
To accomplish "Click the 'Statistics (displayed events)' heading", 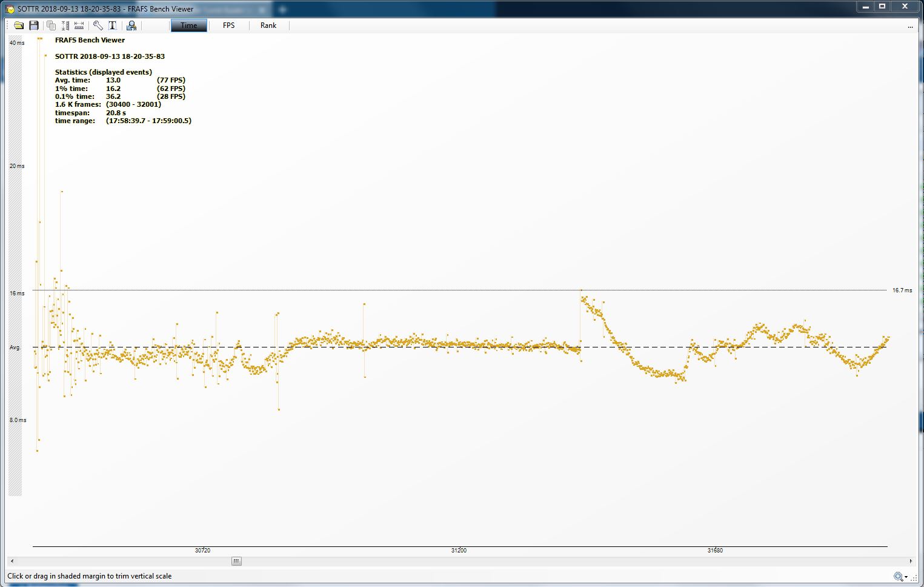I will pos(104,72).
